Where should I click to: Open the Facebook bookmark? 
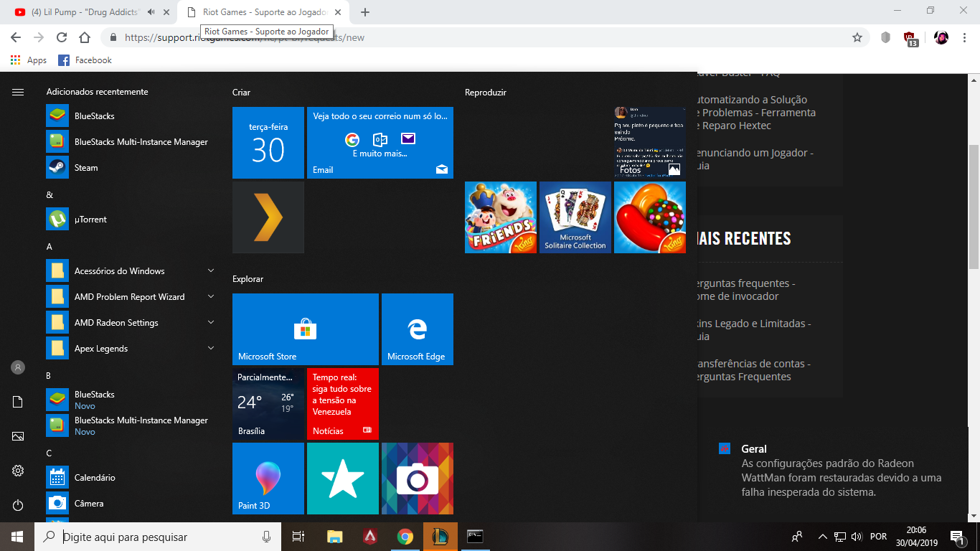tap(85, 60)
